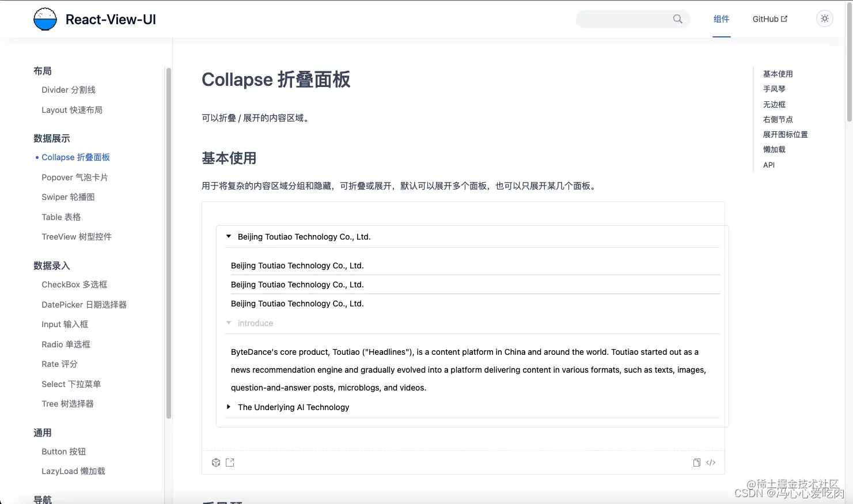Jump to 无边框 anchor in outline

[x=774, y=104]
